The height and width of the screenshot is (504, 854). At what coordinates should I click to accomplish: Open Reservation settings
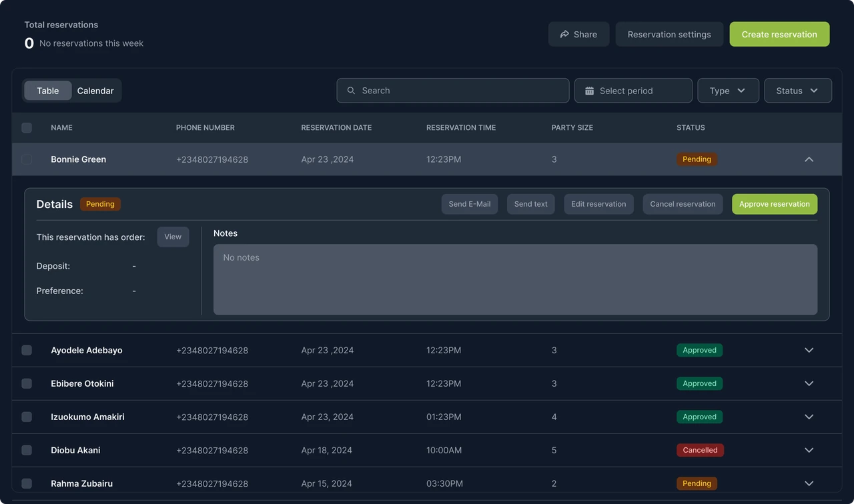tap(669, 34)
